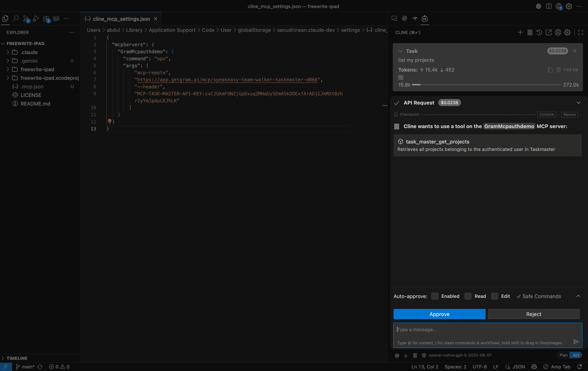
Task: Click the @ context icon in chat input
Action: click(x=397, y=355)
